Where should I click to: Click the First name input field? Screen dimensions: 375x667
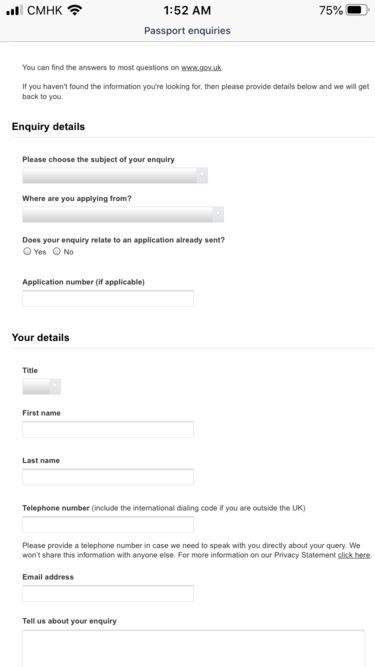coord(108,429)
